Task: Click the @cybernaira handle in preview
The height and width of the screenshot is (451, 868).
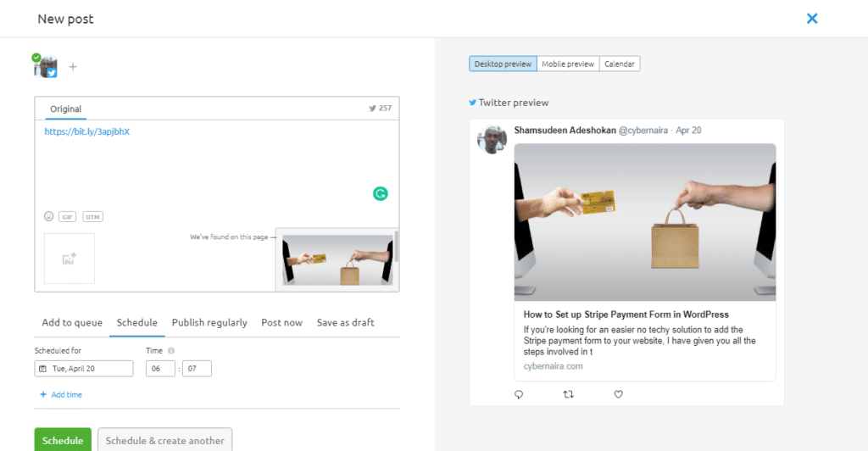Action: [643, 130]
